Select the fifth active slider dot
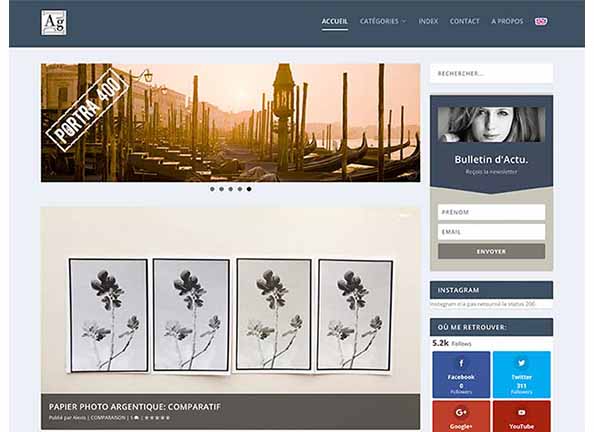 249,189
